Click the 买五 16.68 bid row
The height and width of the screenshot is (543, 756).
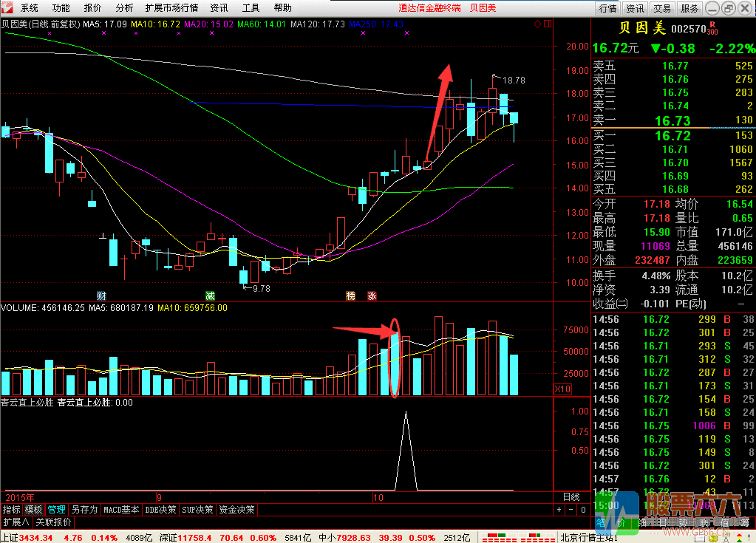tap(673, 189)
